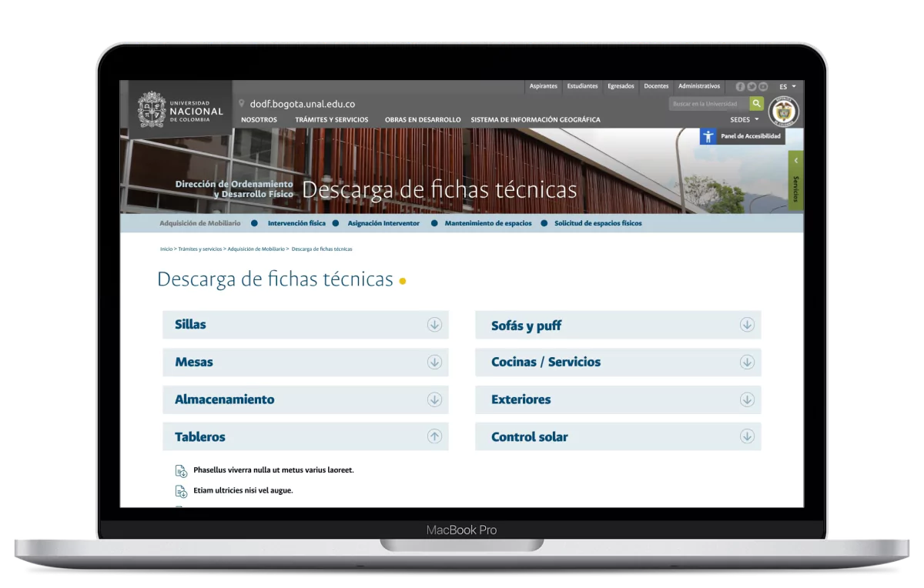Viewport: 924px width, 588px height.
Task: Expand the Control solar section
Action: pyautogui.click(x=618, y=436)
